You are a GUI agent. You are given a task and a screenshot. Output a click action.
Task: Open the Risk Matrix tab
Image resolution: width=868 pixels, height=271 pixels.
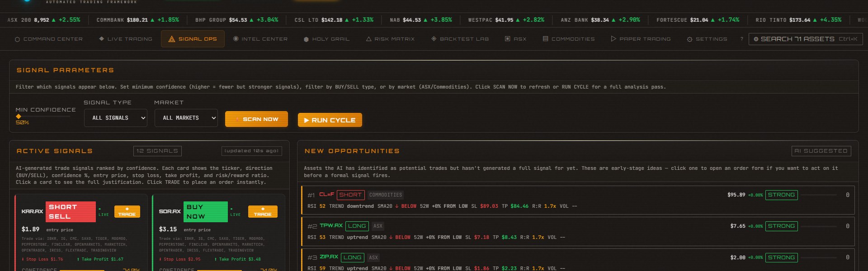[390, 39]
